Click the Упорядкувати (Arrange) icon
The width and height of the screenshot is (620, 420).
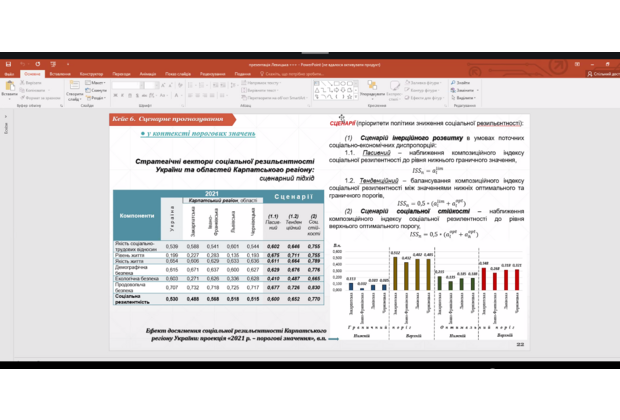372,89
